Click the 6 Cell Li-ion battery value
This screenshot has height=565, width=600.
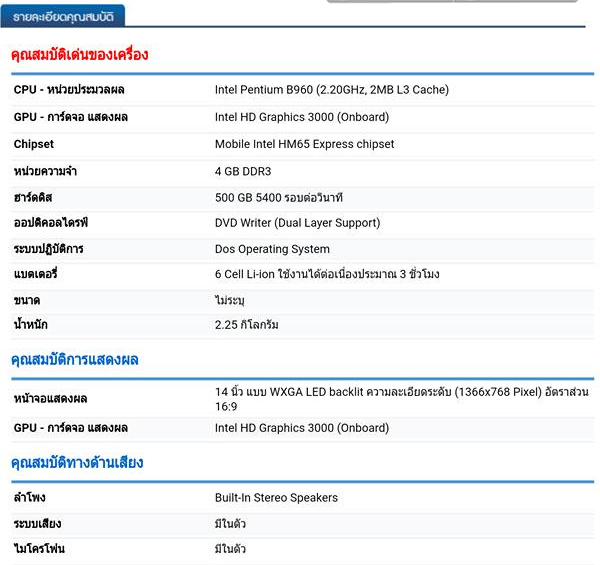[327, 274]
